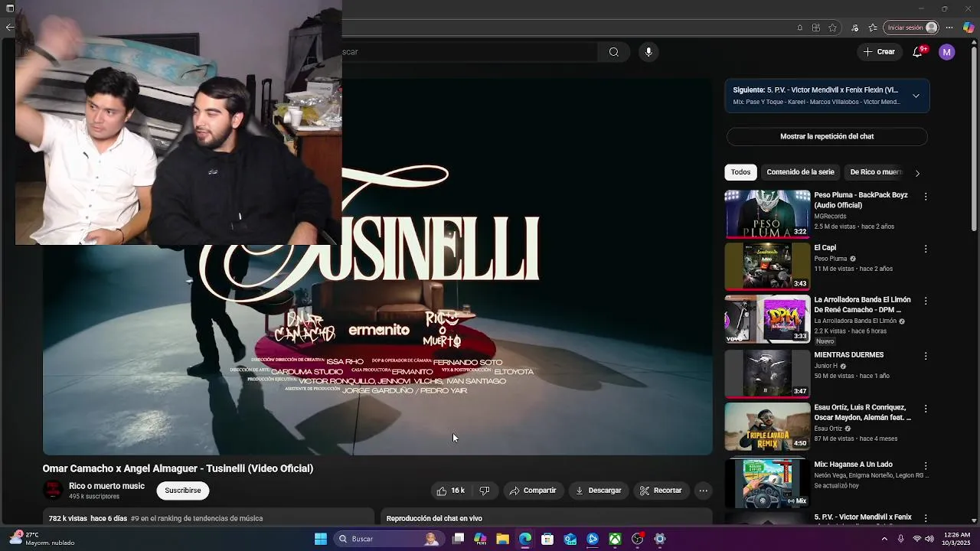Open the clock showing 12:26 AM
This screenshot has height=551, width=980.
point(957,539)
